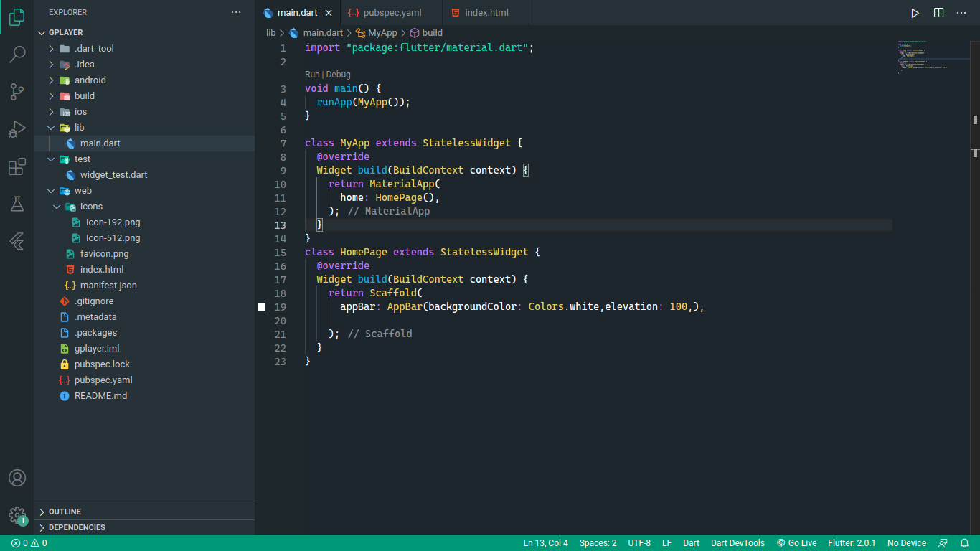
Task: Open .gitignore file
Action: (x=144, y=301)
